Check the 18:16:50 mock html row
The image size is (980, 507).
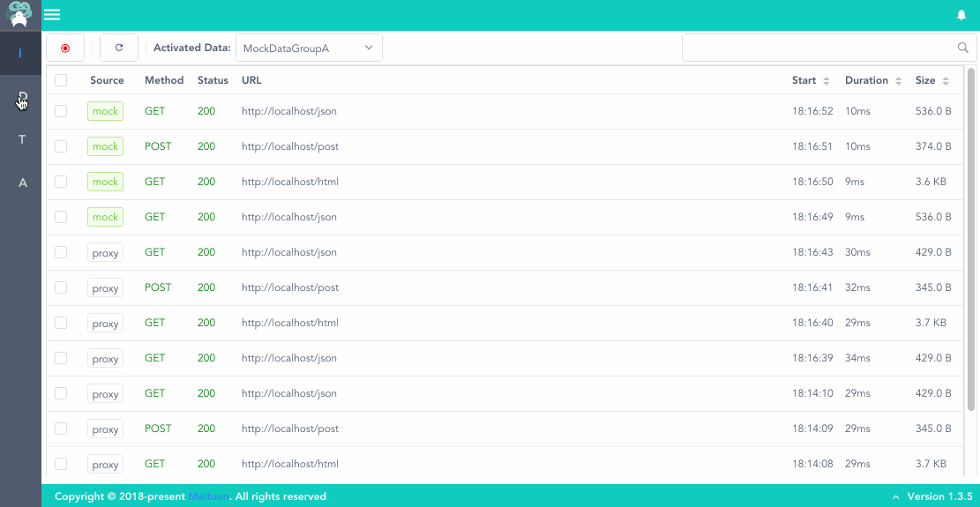[x=61, y=182]
